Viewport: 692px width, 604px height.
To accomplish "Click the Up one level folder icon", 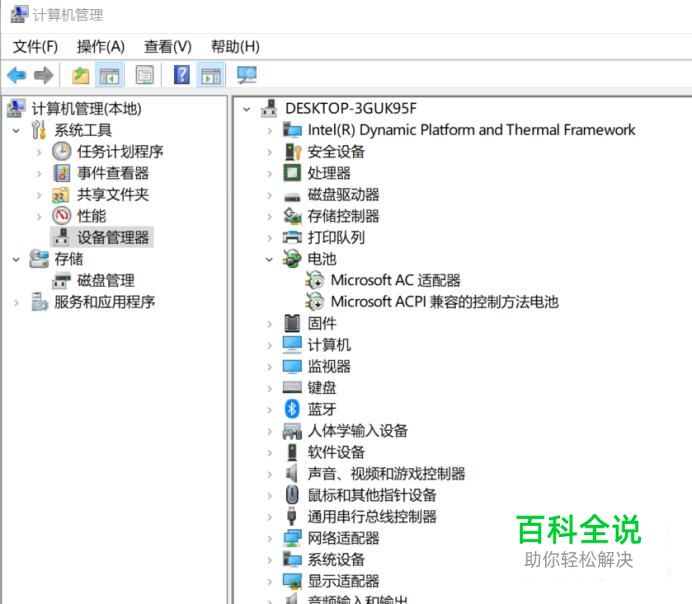I will click(81, 75).
